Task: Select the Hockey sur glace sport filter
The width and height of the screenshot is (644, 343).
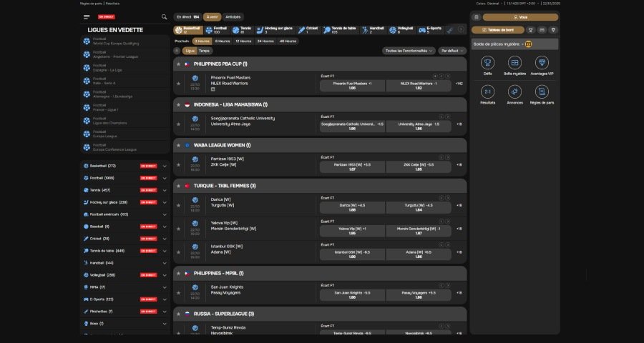Action: click(275, 30)
